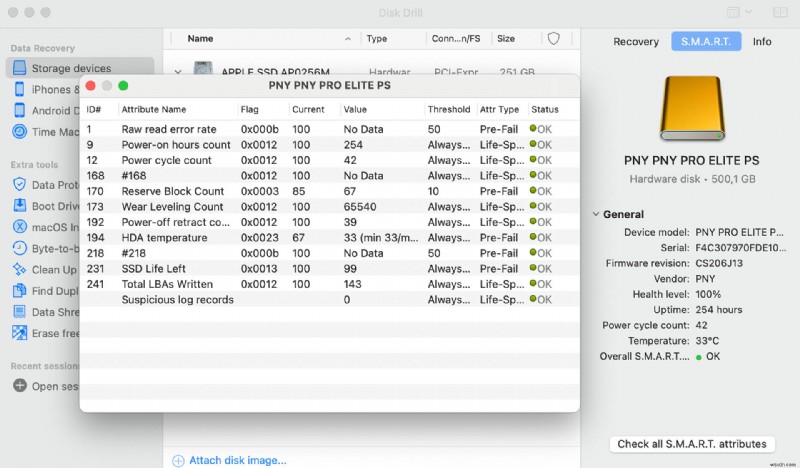Toggle the sidebar panel layout icon
This screenshot has width=800, height=468.
[780, 12]
